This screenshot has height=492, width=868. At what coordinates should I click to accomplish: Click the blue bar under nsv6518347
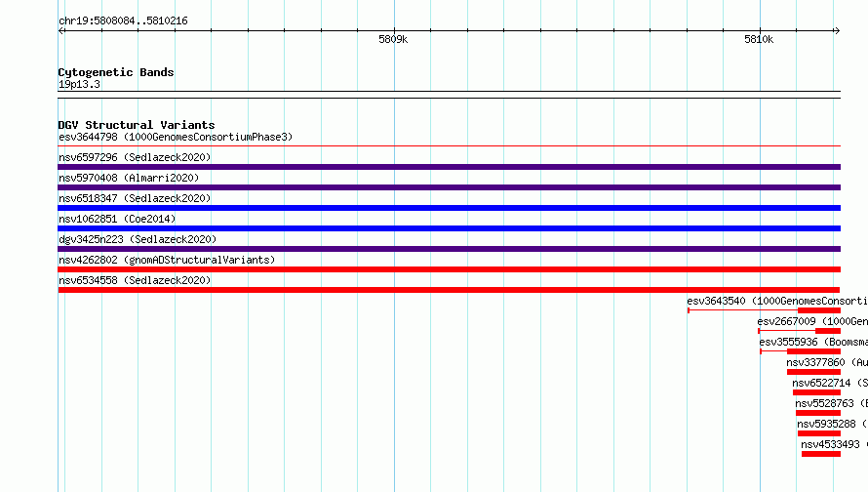[449, 208]
